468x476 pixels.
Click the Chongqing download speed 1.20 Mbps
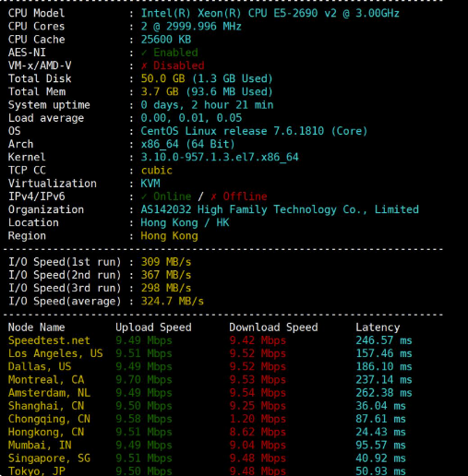pos(258,419)
